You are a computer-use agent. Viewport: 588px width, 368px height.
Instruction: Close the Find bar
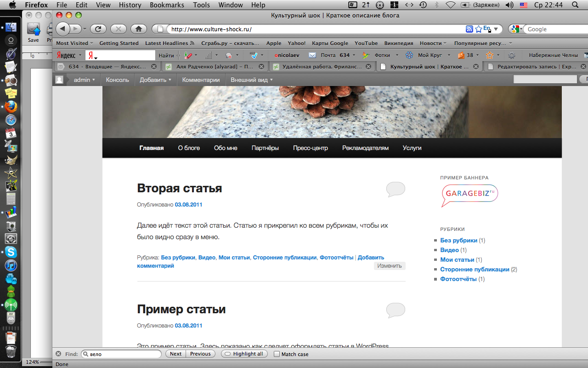pyautogui.click(x=58, y=354)
